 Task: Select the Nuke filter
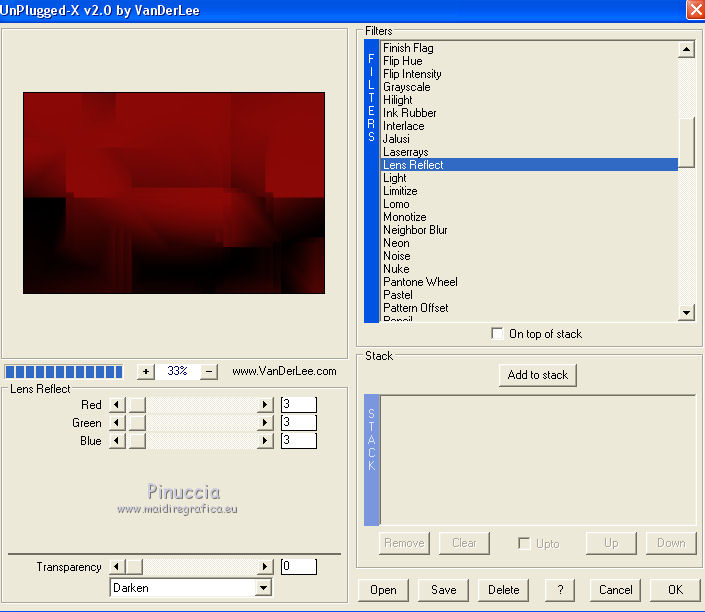[x=529, y=269]
